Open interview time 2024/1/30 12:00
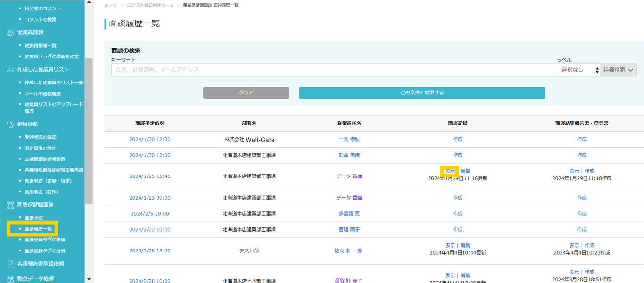This screenshot has width=644, height=283. tap(150, 155)
